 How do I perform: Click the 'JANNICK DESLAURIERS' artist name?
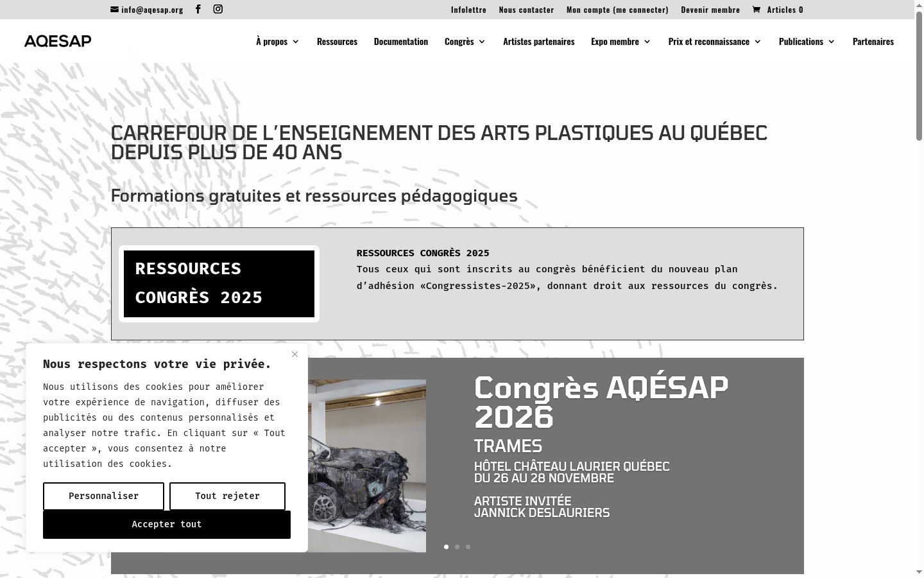(x=542, y=513)
